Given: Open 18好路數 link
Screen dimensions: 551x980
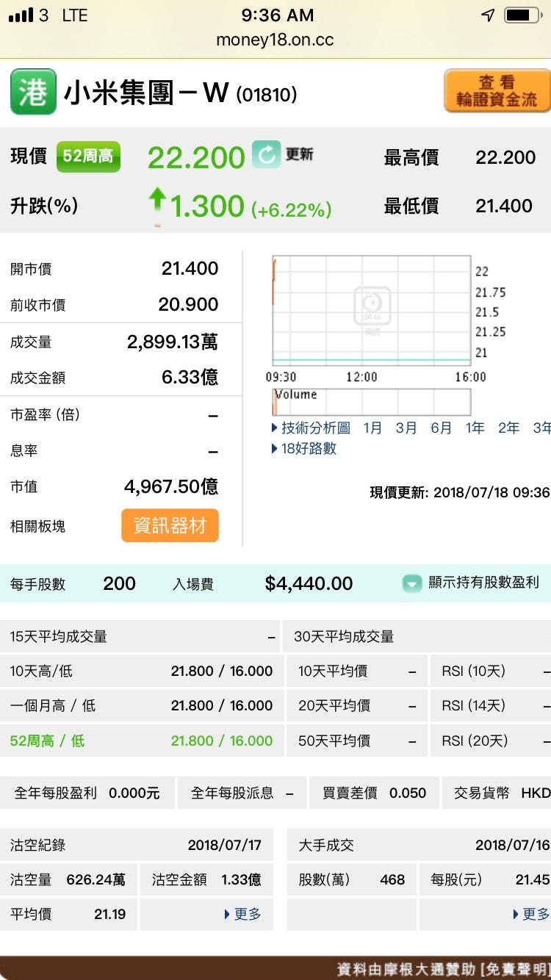Looking at the screenshot, I should 304,449.
